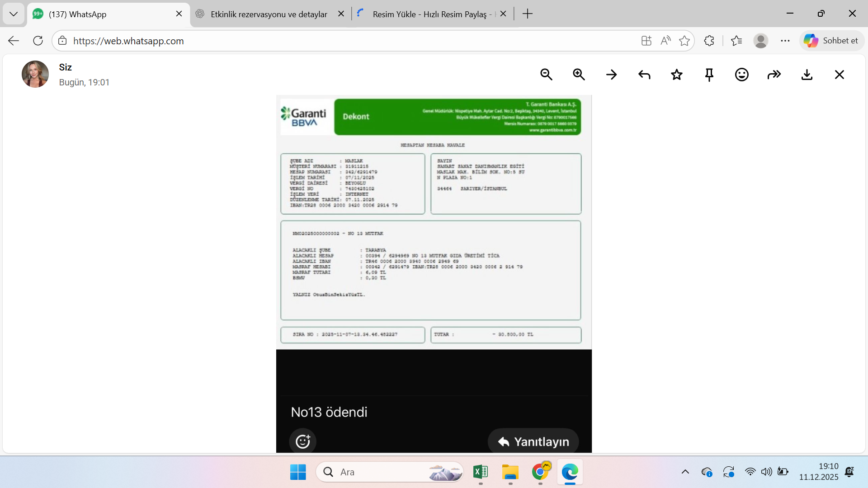Screen dimensions: 868x488
Task: Open the clock and calendar flyout
Action: tap(819, 472)
